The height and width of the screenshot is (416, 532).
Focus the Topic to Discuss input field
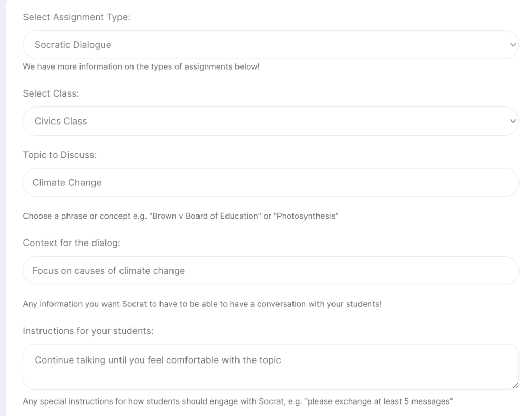coord(271,182)
